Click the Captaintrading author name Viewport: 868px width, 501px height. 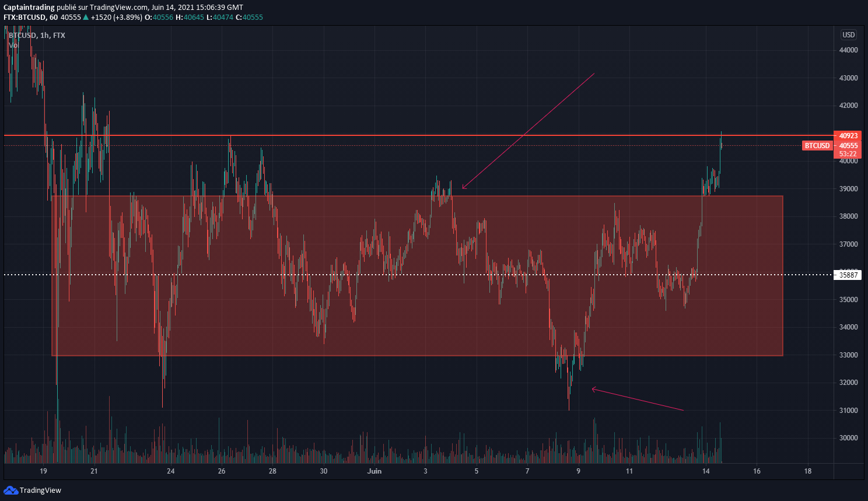[29, 8]
